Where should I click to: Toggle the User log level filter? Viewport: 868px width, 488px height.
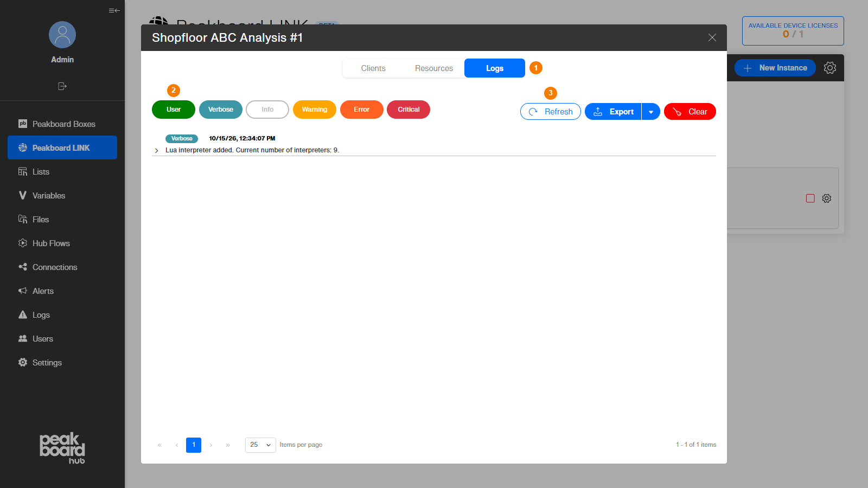coord(174,110)
